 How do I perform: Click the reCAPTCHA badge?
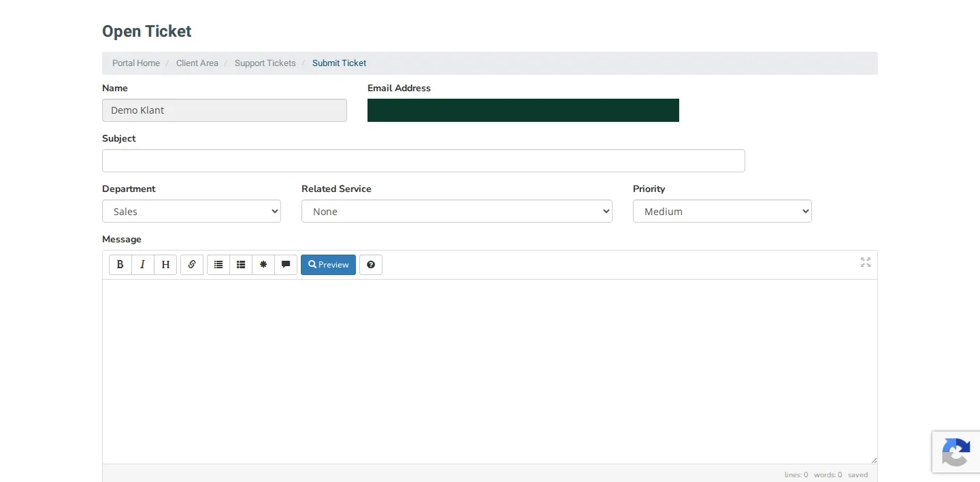coord(956,452)
